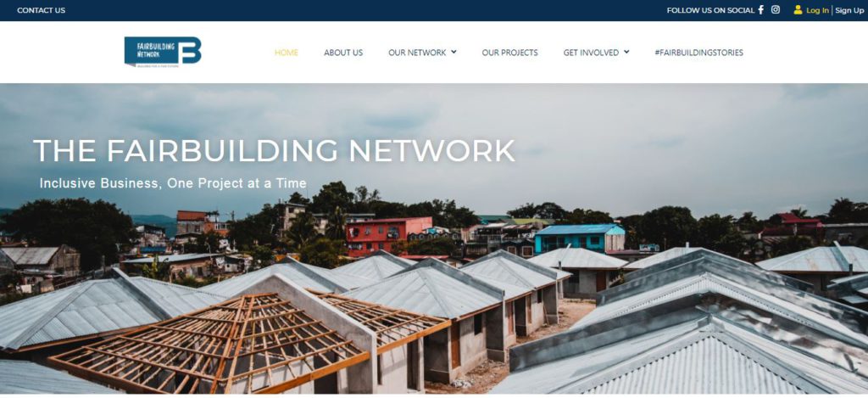The image size is (868, 398).
Task: Click Follow Us On Social text
Action: point(710,10)
